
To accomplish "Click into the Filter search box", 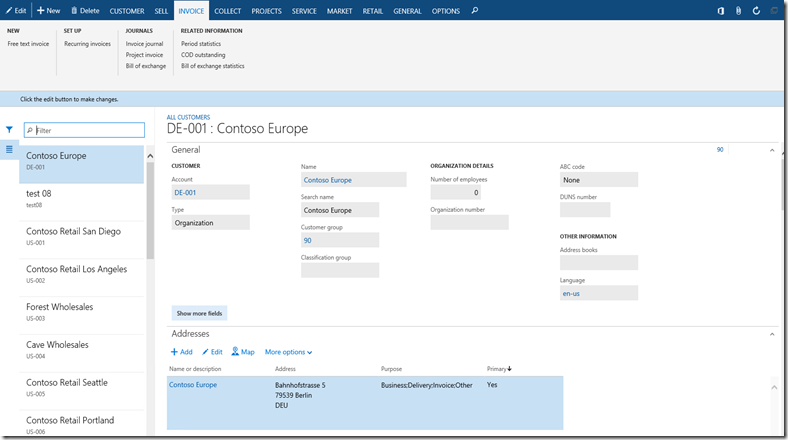I will coord(84,130).
